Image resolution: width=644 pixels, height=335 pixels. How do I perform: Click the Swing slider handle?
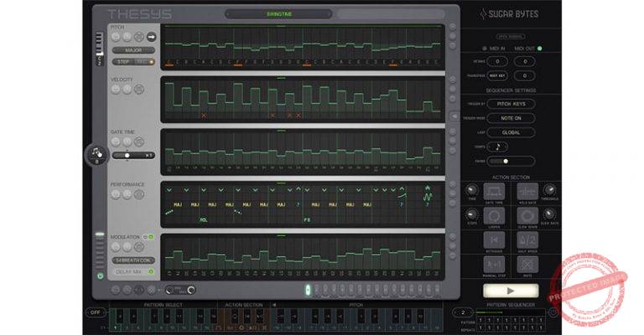(x=506, y=161)
